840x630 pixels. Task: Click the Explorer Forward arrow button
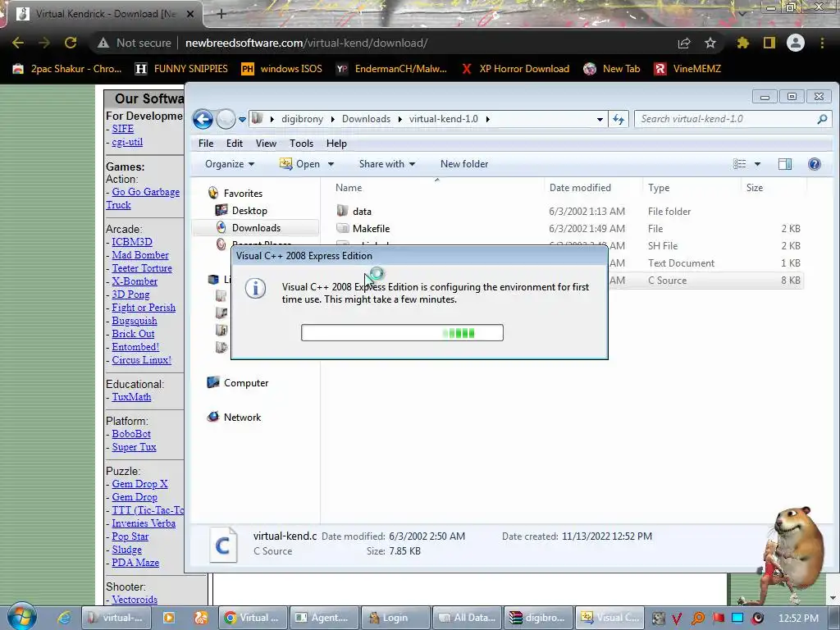tap(226, 119)
